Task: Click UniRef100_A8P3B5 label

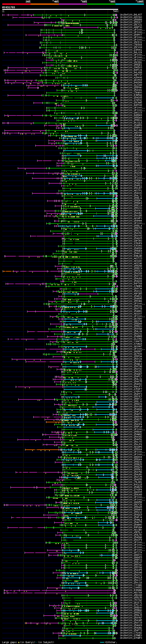Action: click(x=131, y=294)
